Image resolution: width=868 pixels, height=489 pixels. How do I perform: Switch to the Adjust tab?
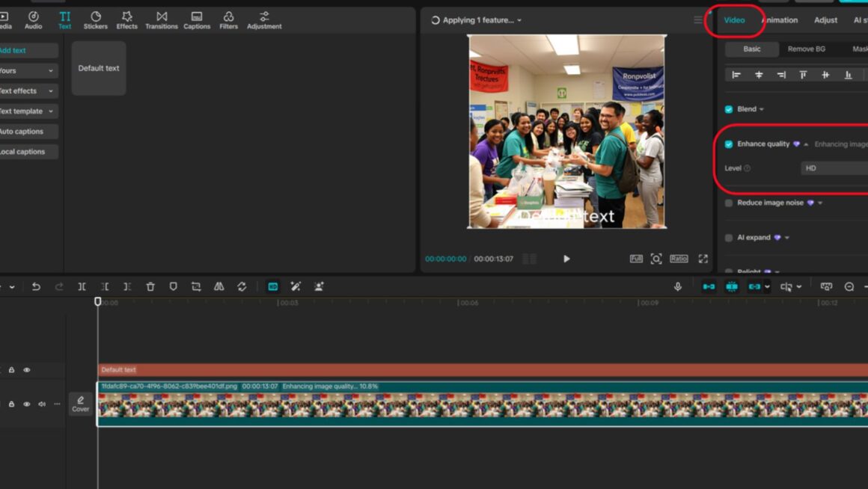tap(825, 20)
